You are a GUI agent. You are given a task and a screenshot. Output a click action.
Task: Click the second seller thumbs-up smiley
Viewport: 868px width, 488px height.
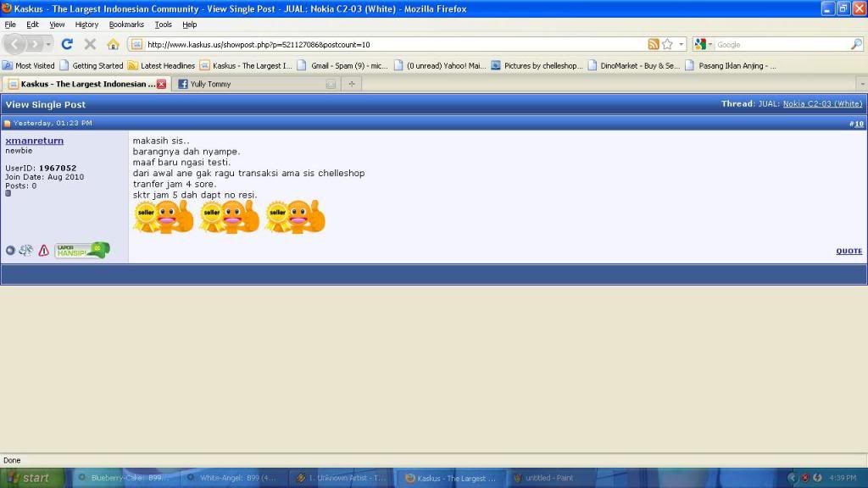point(229,216)
